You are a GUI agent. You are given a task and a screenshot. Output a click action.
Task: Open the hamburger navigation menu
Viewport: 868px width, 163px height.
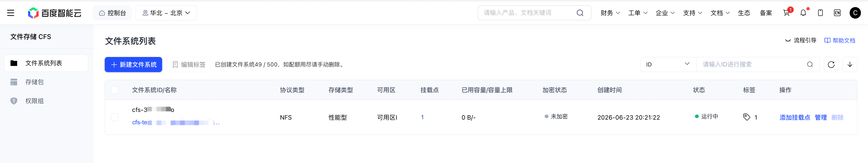pos(11,13)
